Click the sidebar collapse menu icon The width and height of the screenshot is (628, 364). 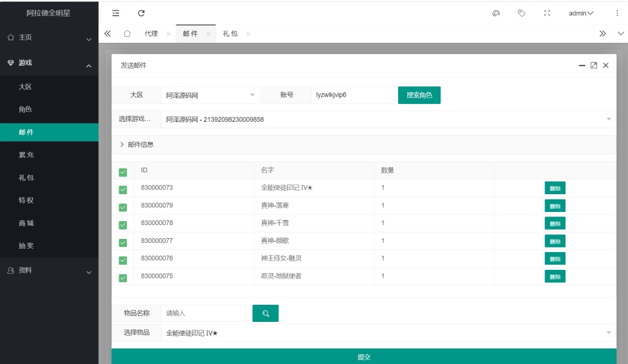116,13
